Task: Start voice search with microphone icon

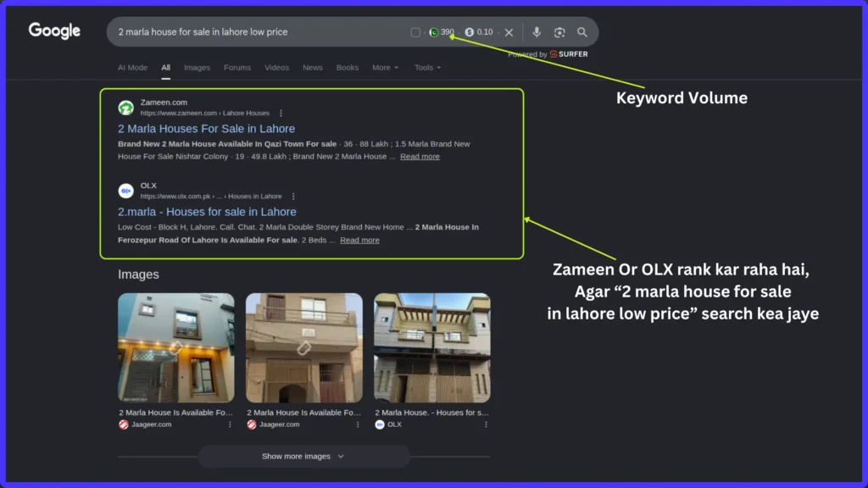Action: tap(537, 32)
